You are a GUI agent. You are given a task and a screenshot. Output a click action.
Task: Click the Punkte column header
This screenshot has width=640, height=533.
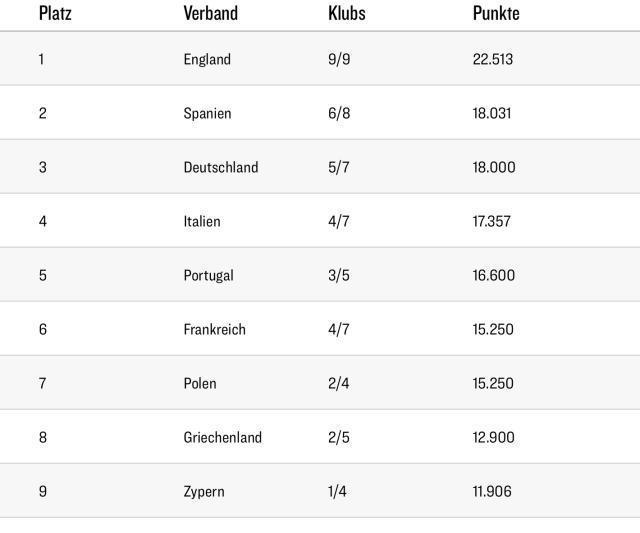496,13
